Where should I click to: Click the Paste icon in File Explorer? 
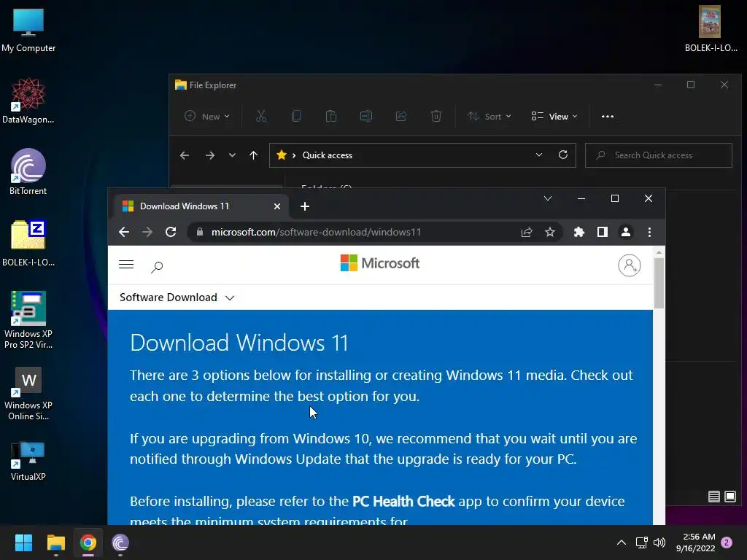(331, 116)
